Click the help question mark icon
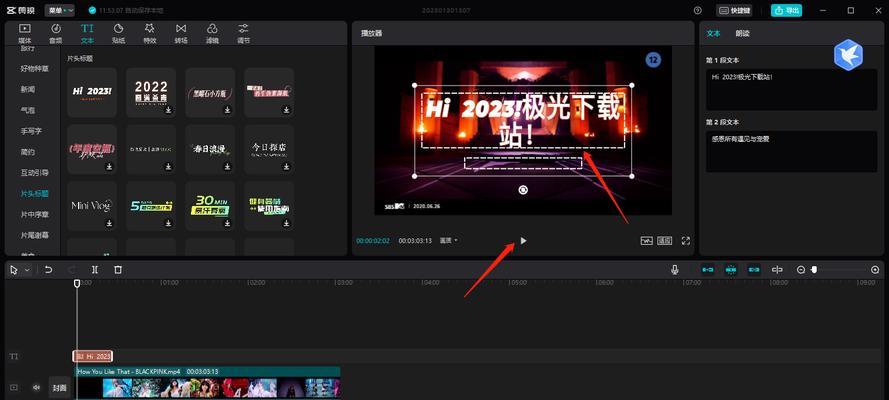889x400 pixels. tap(697, 10)
